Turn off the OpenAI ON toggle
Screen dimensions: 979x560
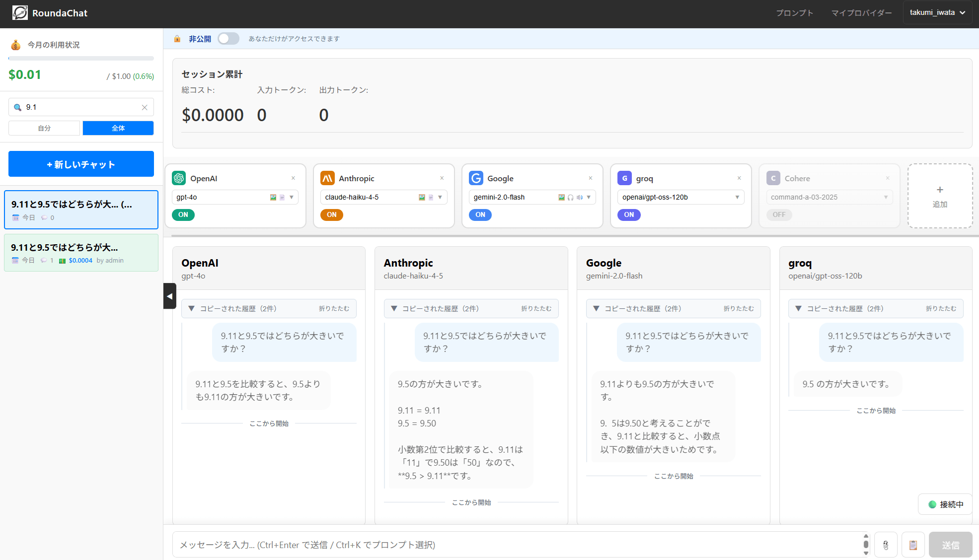(x=183, y=214)
